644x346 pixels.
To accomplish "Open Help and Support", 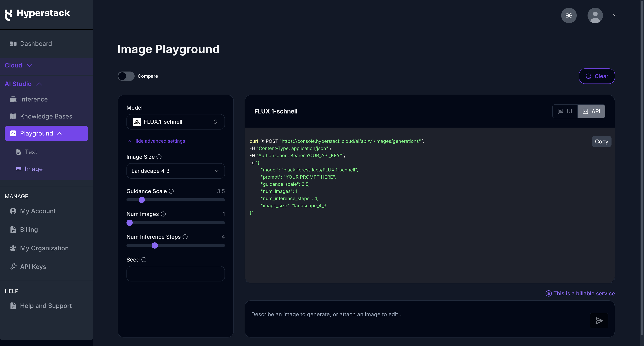I will coord(46,306).
